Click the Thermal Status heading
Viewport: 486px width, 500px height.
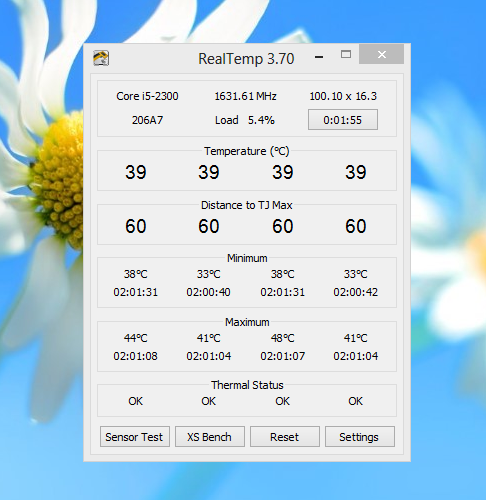click(247, 385)
